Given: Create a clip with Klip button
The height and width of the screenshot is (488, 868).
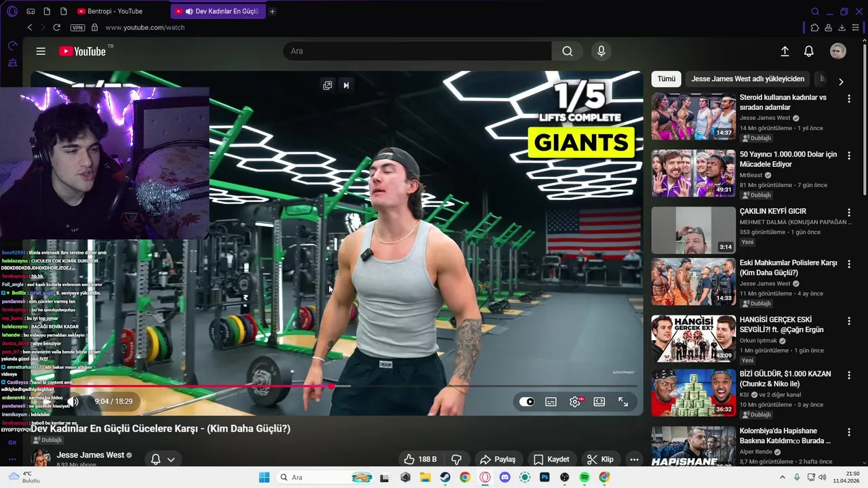Looking at the screenshot, I should point(601,459).
